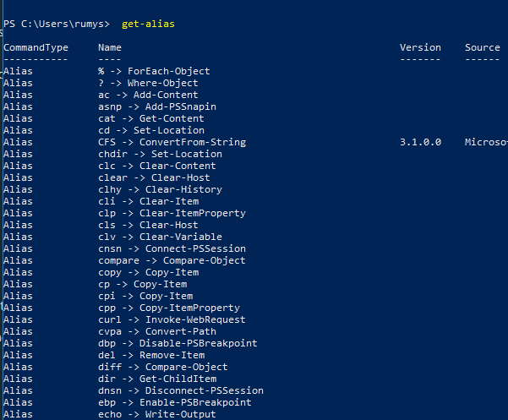Click the Version column header

pyautogui.click(x=420, y=47)
